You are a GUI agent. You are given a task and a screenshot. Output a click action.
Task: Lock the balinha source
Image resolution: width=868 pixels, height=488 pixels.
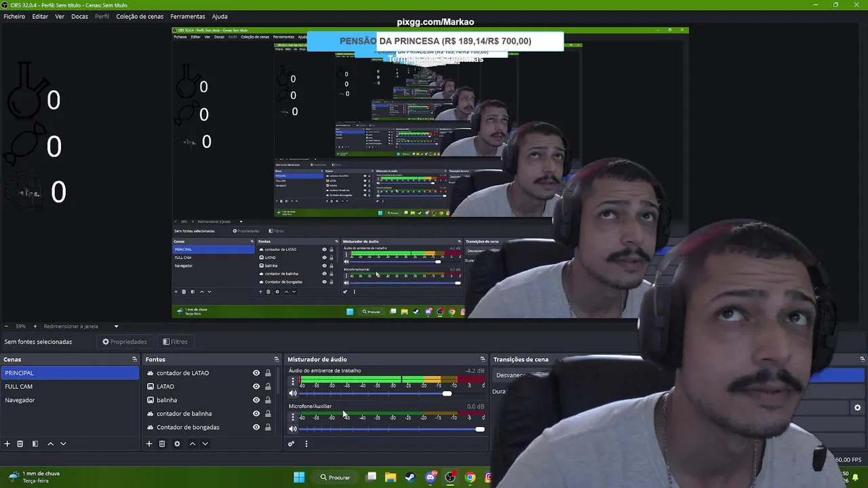coord(268,400)
